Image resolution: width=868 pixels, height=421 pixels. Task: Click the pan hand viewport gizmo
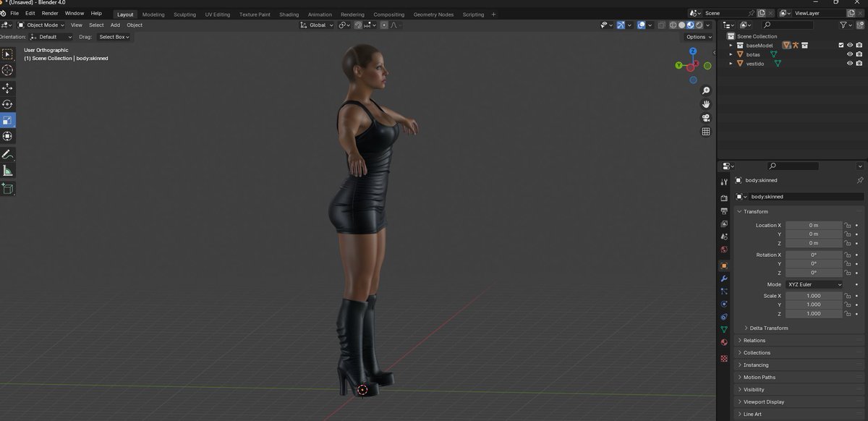(706, 104)
